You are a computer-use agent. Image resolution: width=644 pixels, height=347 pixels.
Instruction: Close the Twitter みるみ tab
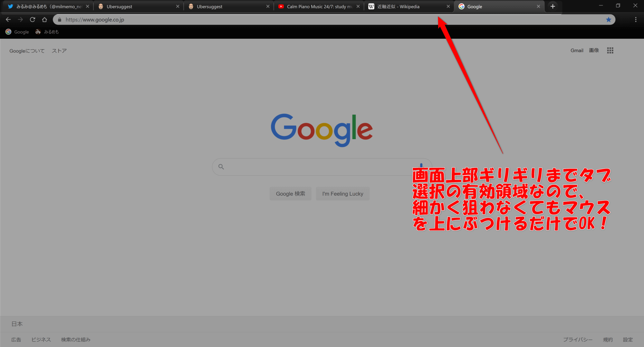87,6
